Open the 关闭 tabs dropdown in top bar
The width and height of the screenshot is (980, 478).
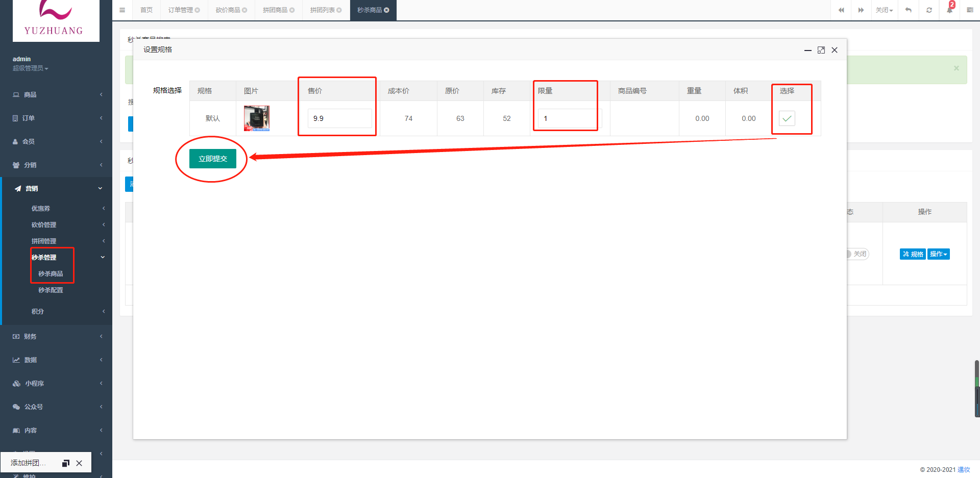pyautogui.click(x=885, y=10)
